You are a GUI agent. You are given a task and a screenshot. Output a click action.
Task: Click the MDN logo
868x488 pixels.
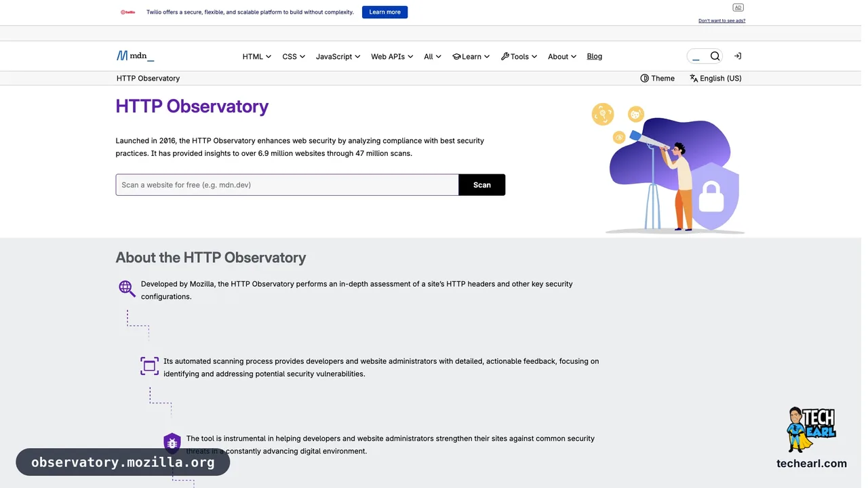(135, 56)
